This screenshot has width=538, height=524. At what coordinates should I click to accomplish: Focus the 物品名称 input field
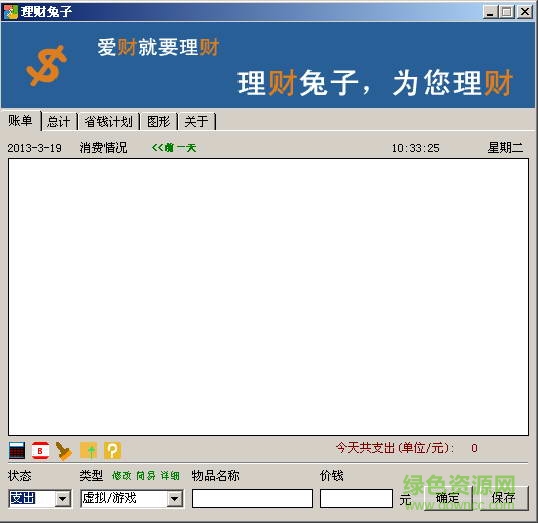pos(253,499)
